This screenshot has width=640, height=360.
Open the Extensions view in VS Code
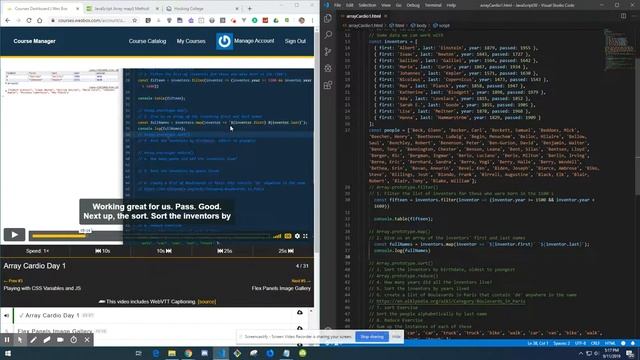(328, 85)
